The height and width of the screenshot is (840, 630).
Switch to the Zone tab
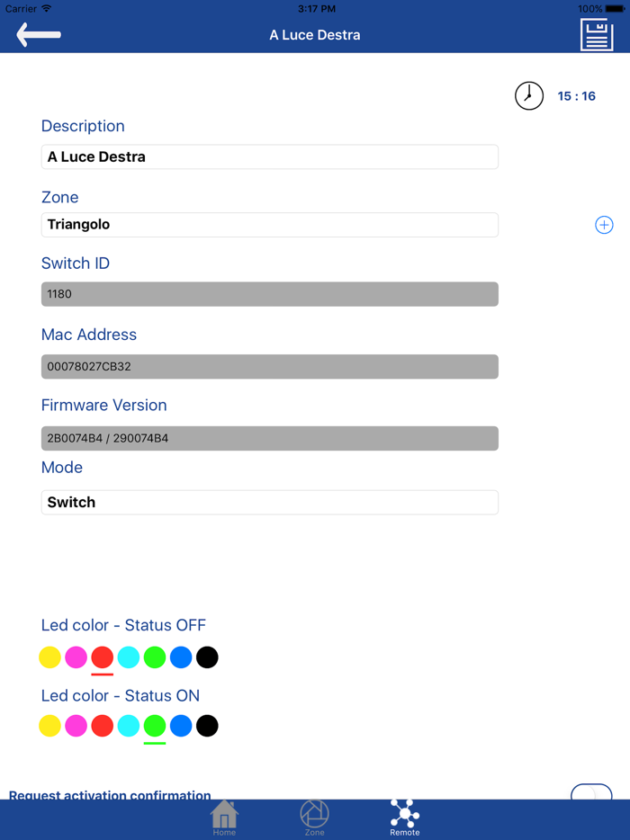(x=314, y=818)
